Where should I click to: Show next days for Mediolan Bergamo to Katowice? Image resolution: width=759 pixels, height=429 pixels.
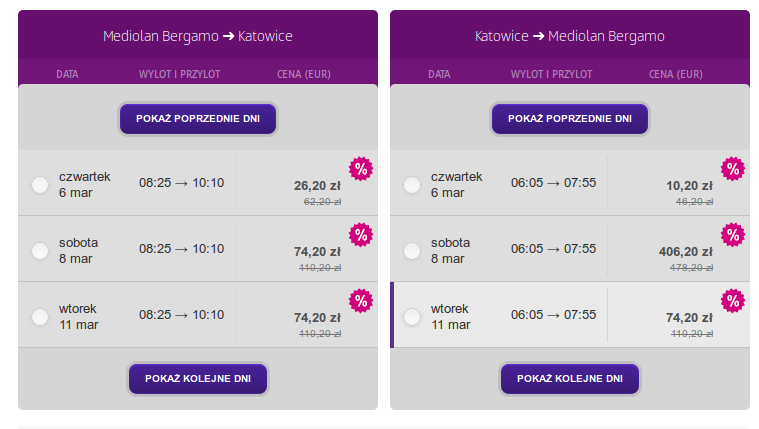[198, 379]
